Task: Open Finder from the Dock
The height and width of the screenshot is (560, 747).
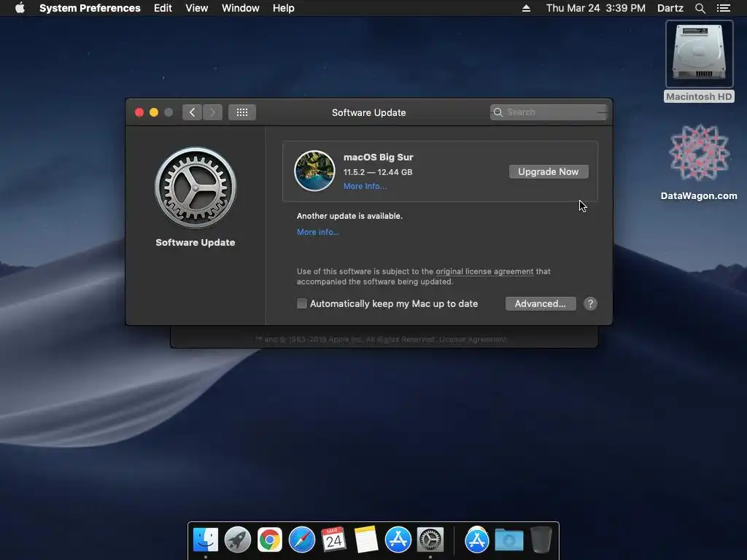Action: (206, 540)
